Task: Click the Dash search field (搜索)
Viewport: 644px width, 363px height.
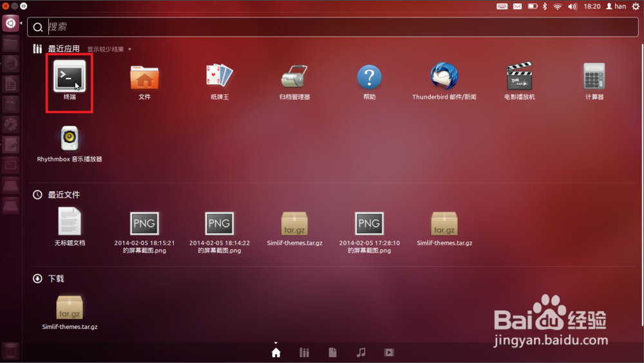Action: (x=333, y=27)
